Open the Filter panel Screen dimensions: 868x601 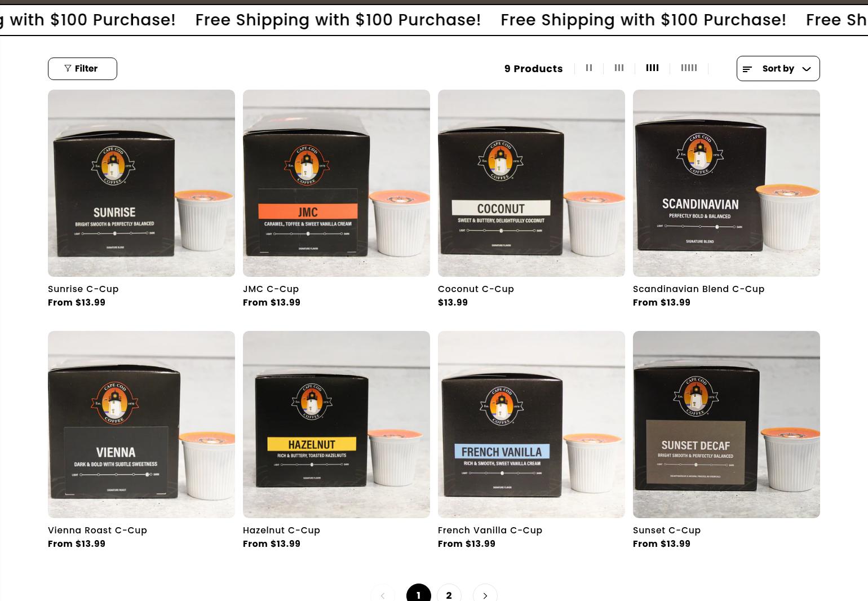(x=82, y=69)
